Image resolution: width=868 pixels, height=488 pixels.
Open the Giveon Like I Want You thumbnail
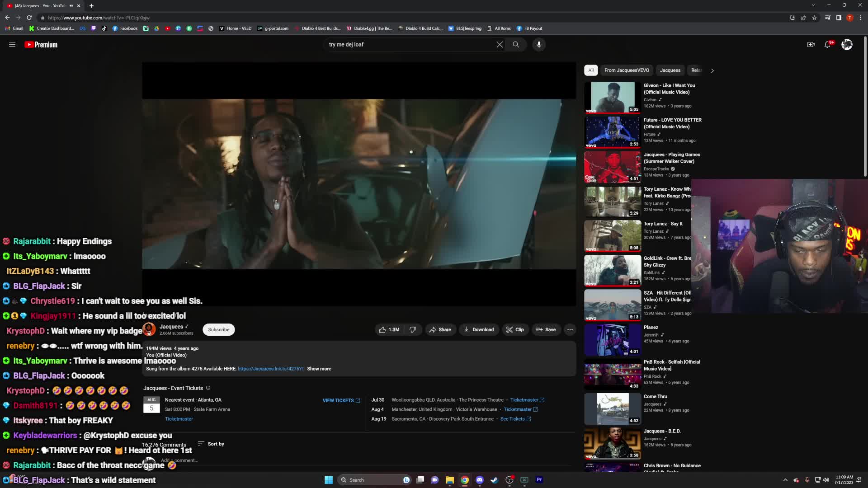tap(612, 97)
